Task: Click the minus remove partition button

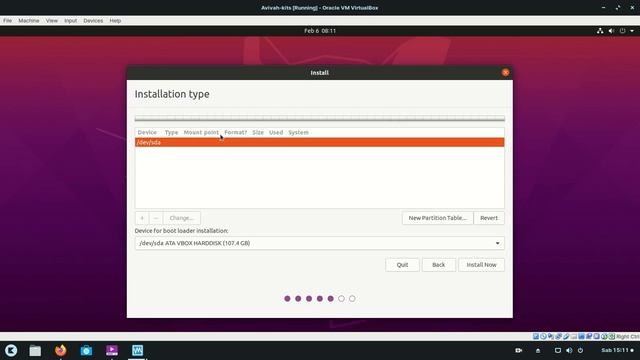Action: coord(156,218)
